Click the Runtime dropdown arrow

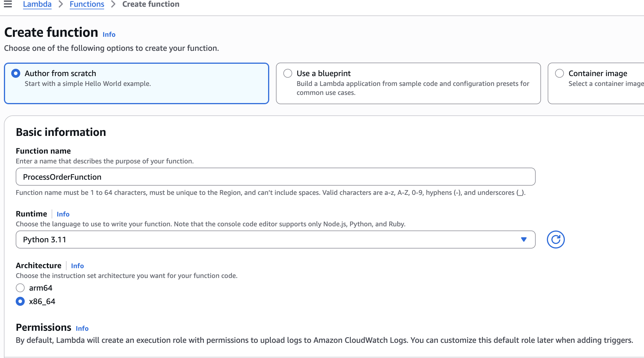(524, 240)
